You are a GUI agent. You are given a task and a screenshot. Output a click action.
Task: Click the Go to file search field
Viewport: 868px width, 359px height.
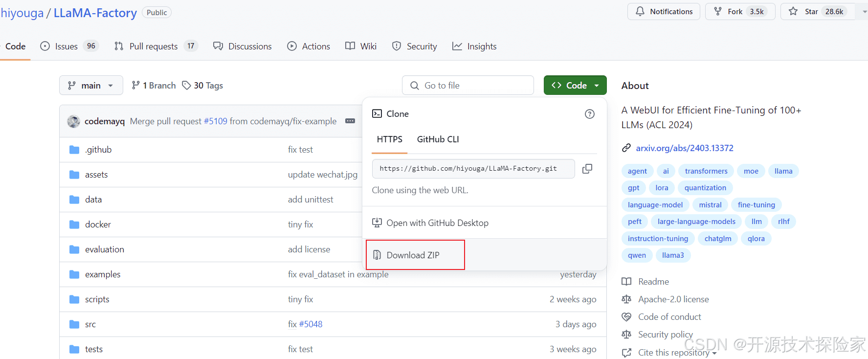468,85
